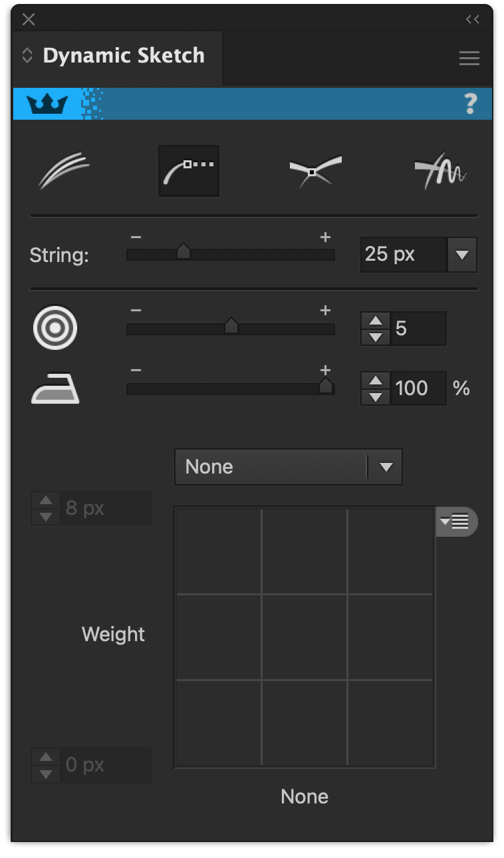This screenshot has height=858, width=504.
Task: Click the smoothing iron icon
Action: 55,388
